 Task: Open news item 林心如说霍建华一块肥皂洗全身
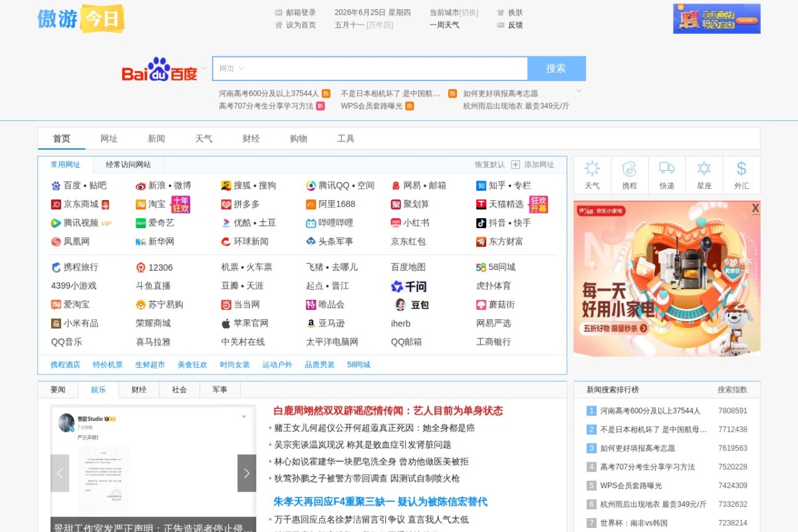pos(372,461)
